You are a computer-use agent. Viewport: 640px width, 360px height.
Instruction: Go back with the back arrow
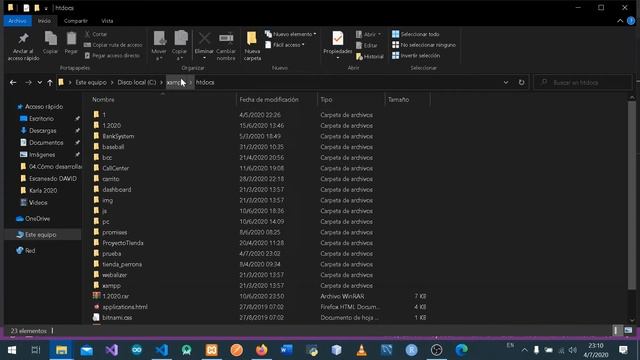pos(13,82)
